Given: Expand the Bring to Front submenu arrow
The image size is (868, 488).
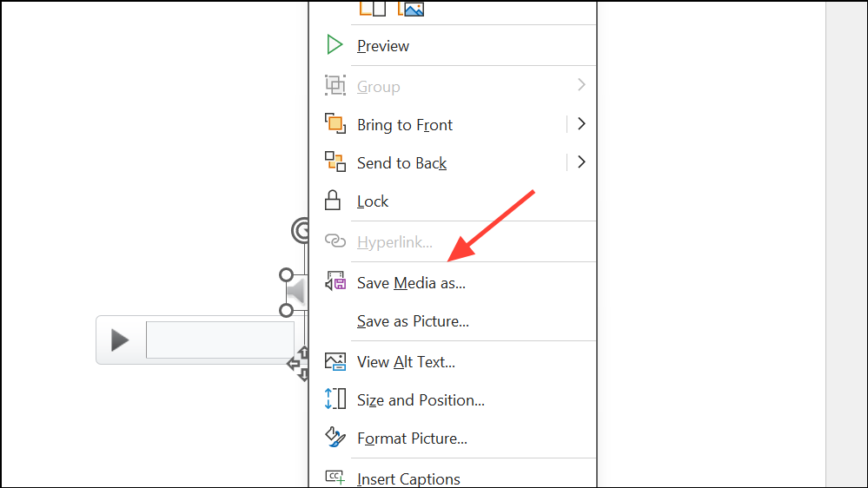Looking at the screenshot, I should point(581,124).
